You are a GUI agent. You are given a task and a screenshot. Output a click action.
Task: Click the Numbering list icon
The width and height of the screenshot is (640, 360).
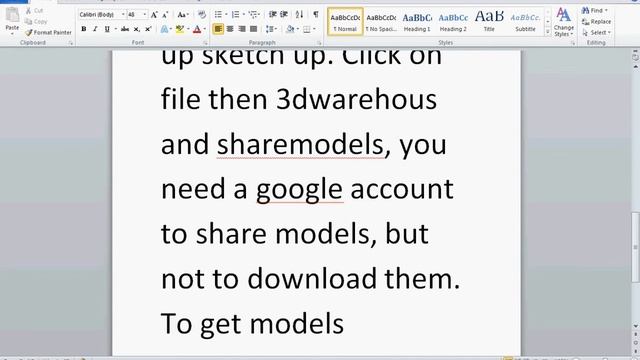tap(236, 15)
